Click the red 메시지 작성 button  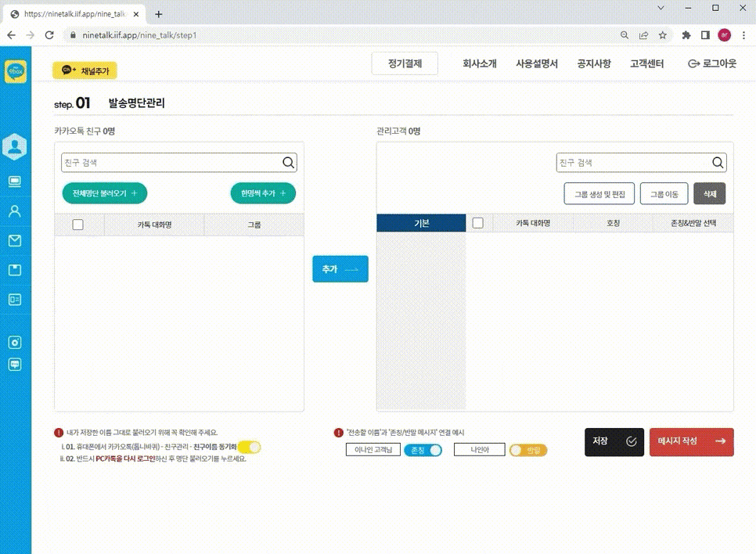coord(691,442)
